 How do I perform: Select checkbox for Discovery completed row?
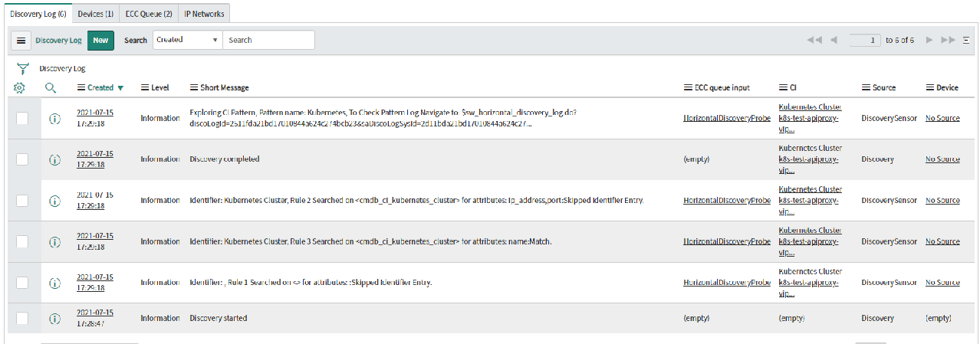point(22,159)
